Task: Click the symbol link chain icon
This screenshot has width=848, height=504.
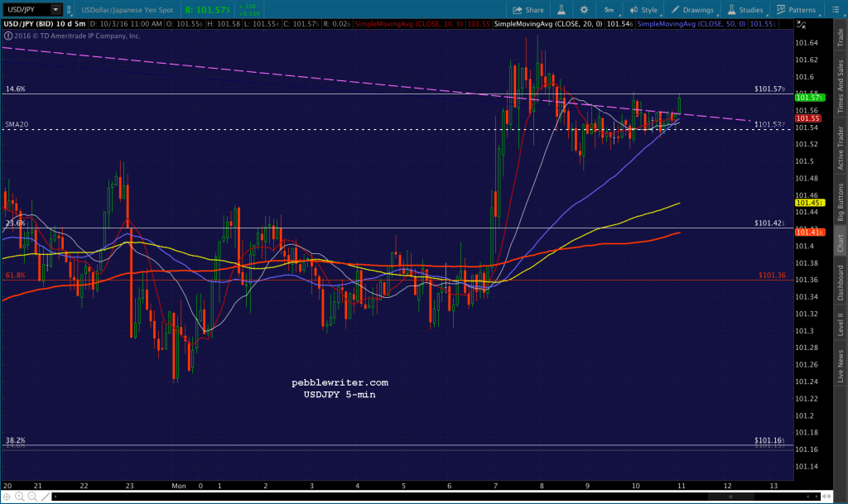Action: point(70,10)
